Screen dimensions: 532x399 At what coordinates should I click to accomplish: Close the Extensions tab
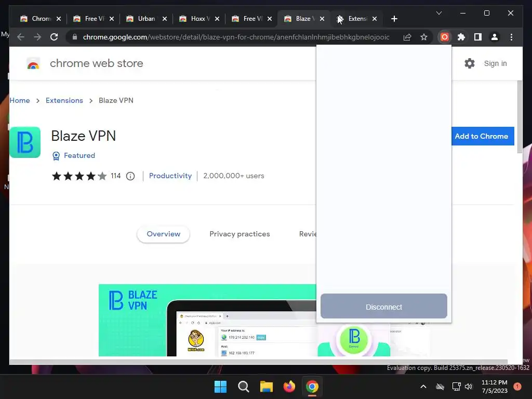pyautogui.click(x=375, y=19)
